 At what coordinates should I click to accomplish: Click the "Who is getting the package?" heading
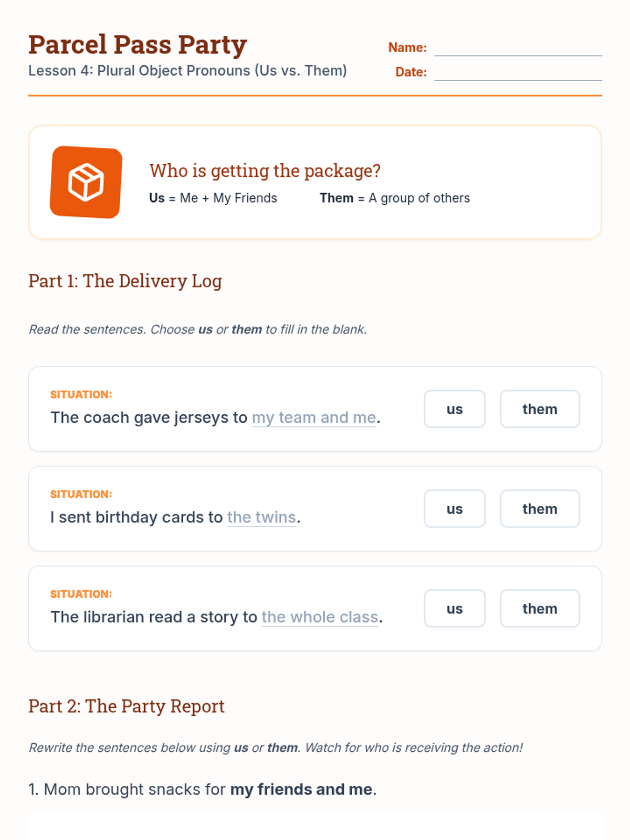265,171
